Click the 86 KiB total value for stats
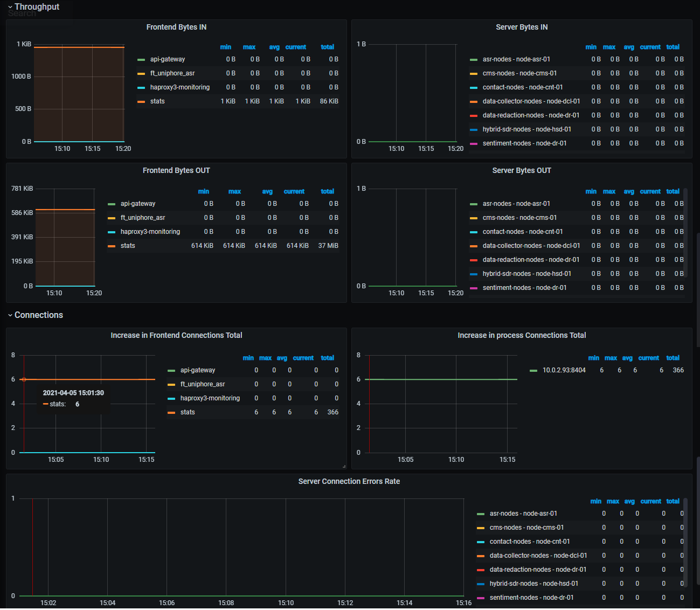 (329, 101)
